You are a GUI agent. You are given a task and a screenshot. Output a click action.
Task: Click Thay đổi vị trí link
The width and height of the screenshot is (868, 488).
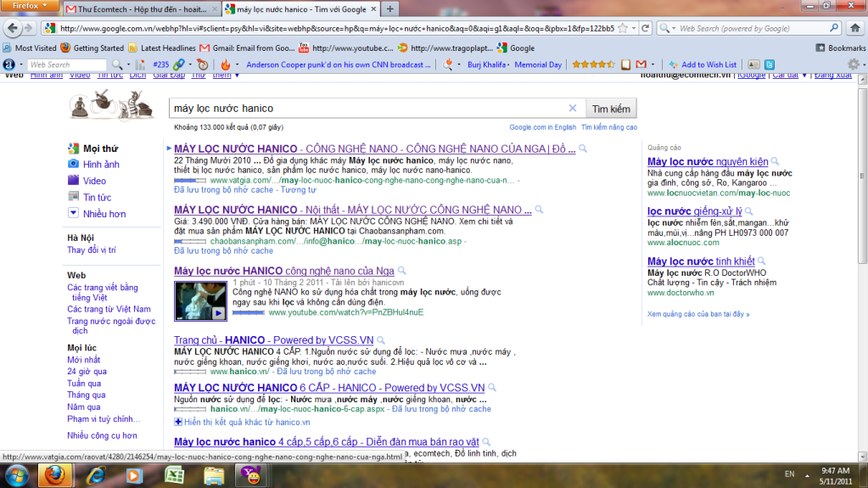(x=92, y=250)
